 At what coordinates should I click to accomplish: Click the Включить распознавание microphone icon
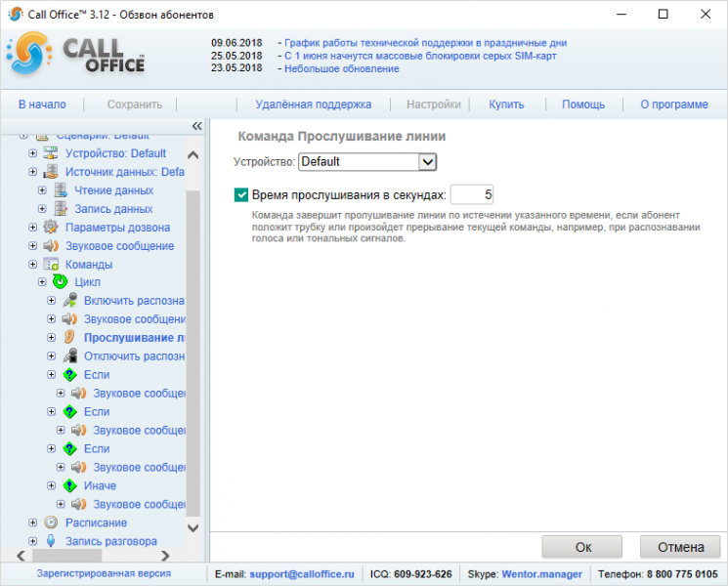coord(69,300)
